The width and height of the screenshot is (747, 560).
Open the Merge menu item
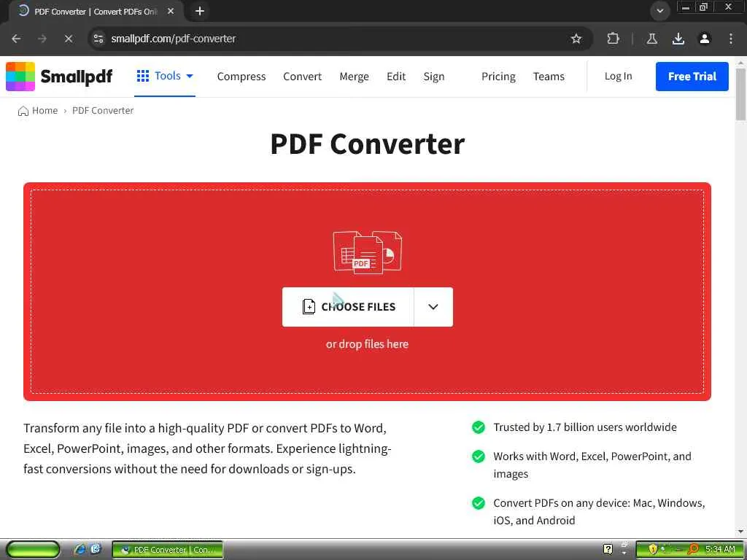354,77
